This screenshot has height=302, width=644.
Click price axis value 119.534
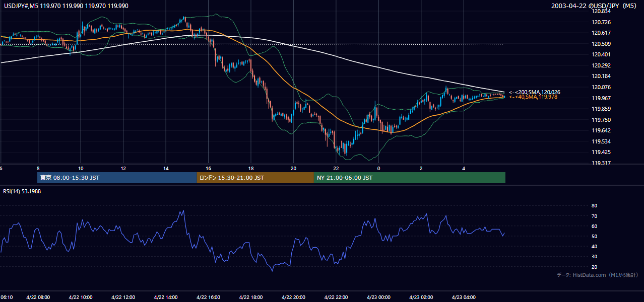click(601, 141)
